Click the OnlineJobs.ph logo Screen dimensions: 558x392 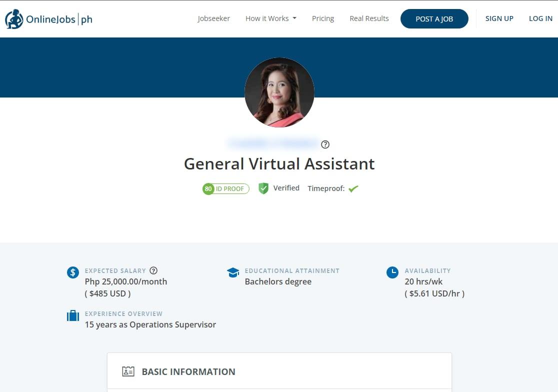click(48, 19)
